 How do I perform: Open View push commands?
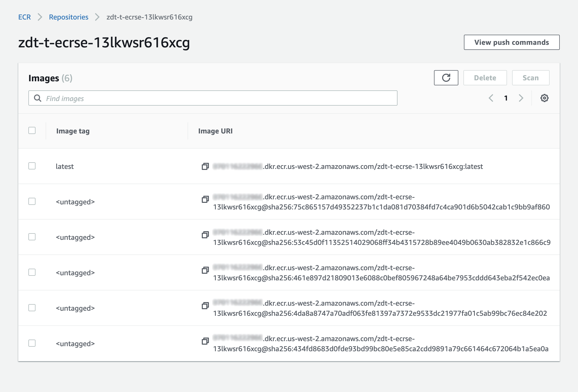pos(512,42)
